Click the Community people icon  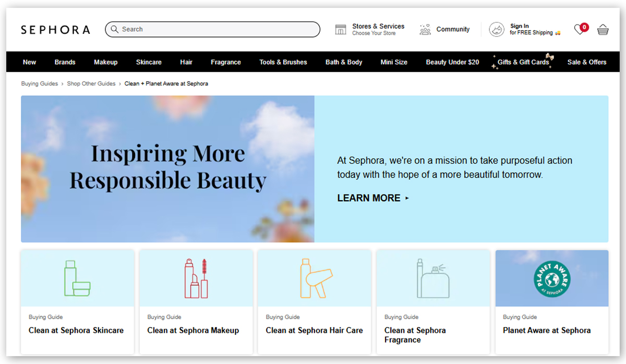click(x=424, y=29)
